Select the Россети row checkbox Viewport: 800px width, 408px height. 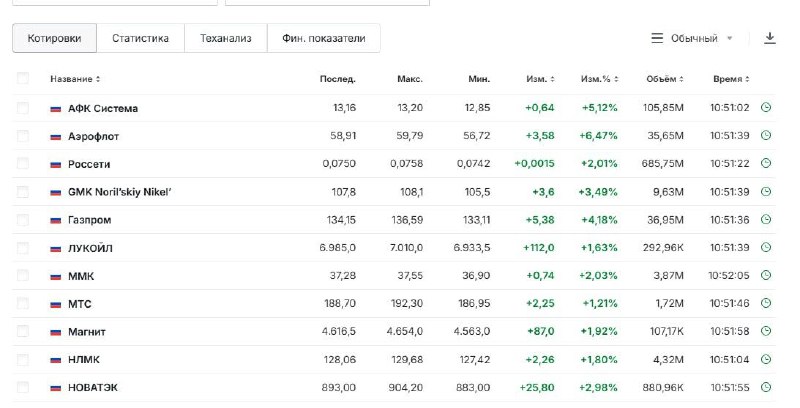click(23, 163)
